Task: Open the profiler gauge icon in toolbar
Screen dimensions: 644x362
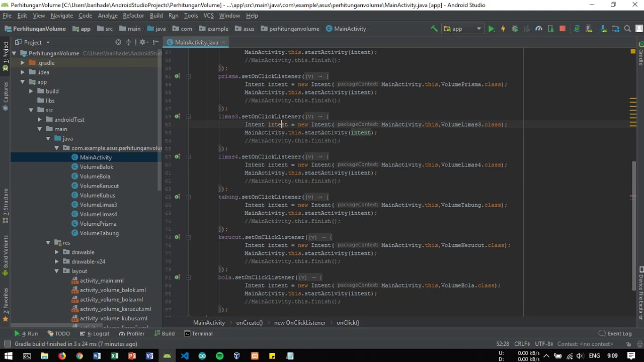Action: tap(539, 29)
